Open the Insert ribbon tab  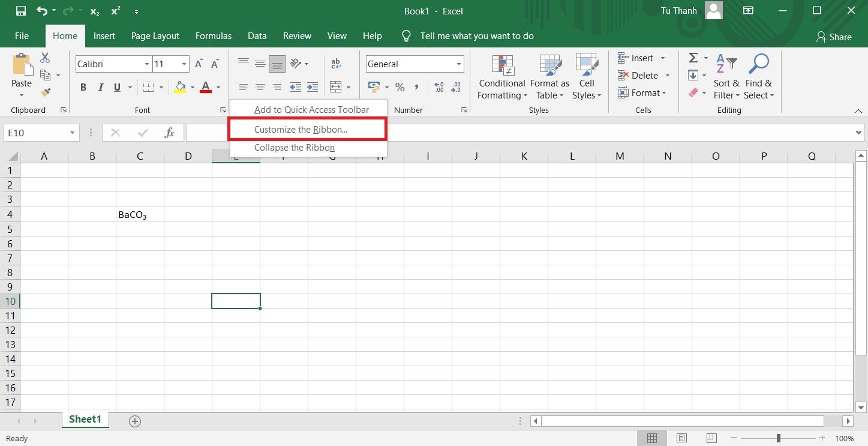[104, 36]
